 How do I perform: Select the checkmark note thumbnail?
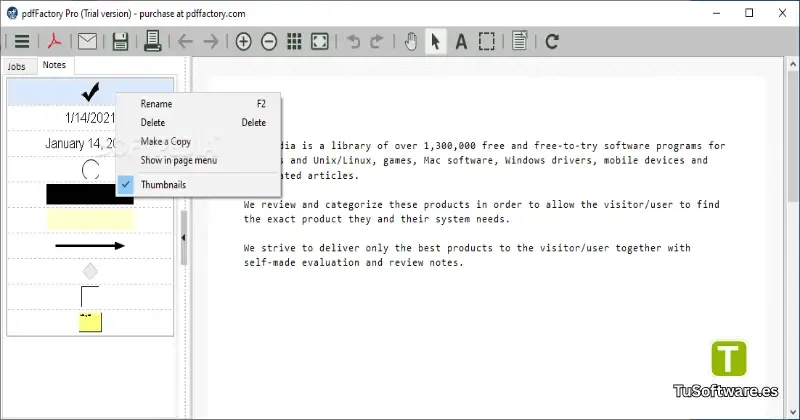tap(90, 92)
